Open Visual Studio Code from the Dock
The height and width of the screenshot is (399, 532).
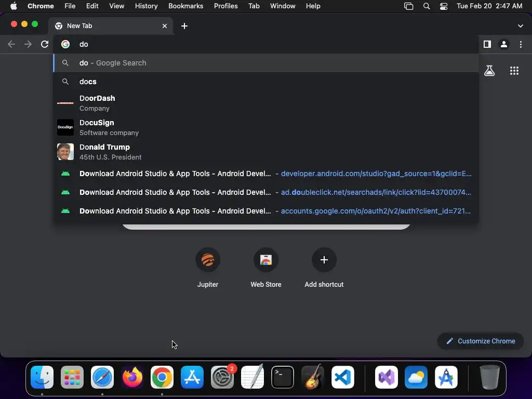[343, 377]
